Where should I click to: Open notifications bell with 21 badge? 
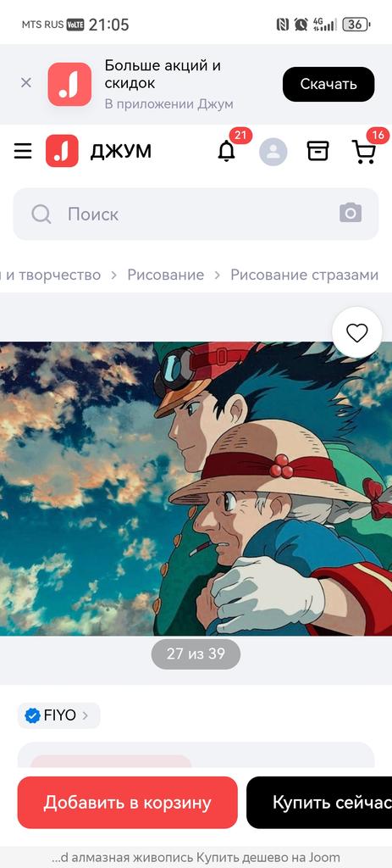(x=226, y=151)
